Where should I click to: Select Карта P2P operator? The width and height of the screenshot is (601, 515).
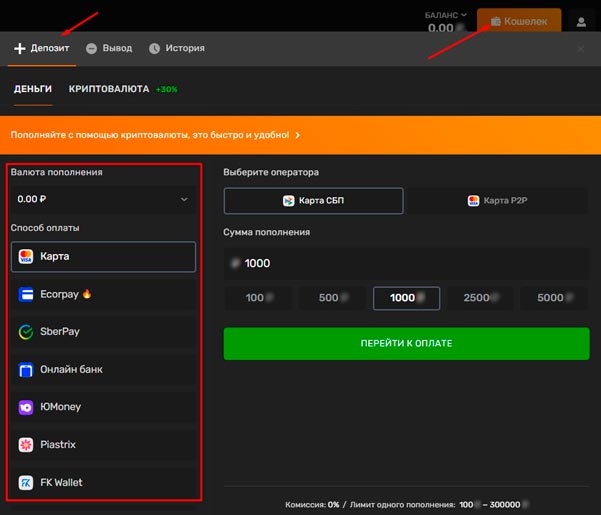[498, 201]
